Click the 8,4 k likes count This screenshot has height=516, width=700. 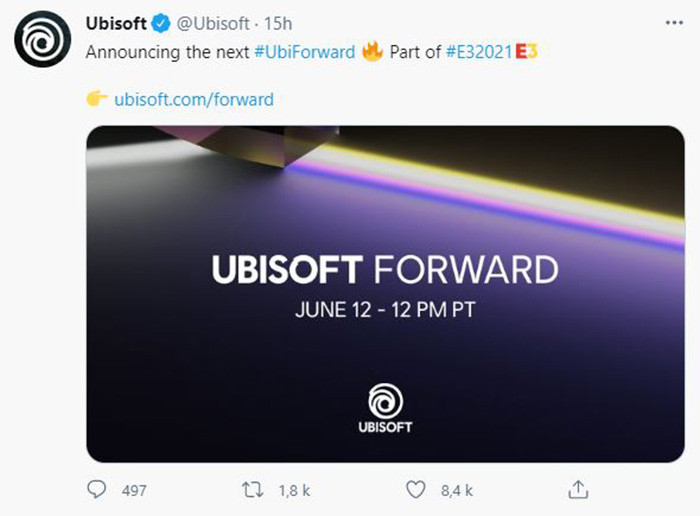click(x=457, y=491)
